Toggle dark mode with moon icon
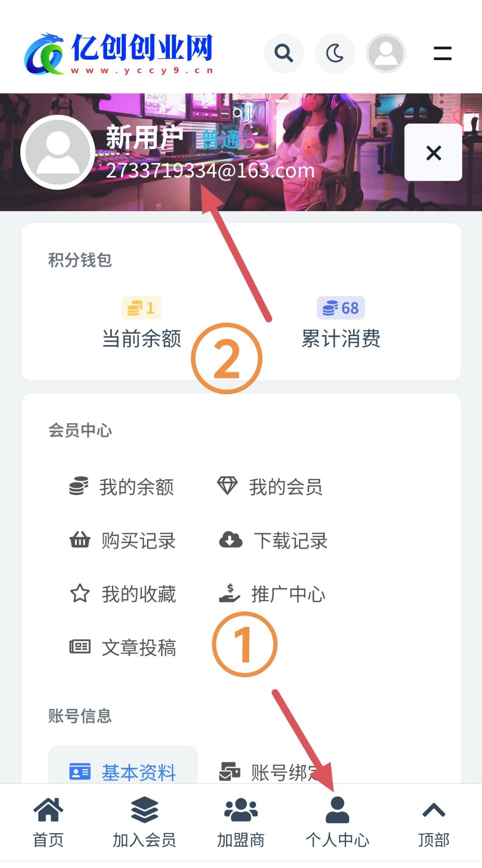The width and height of the screenshot is (482, 868). click(x=335, y=53)
